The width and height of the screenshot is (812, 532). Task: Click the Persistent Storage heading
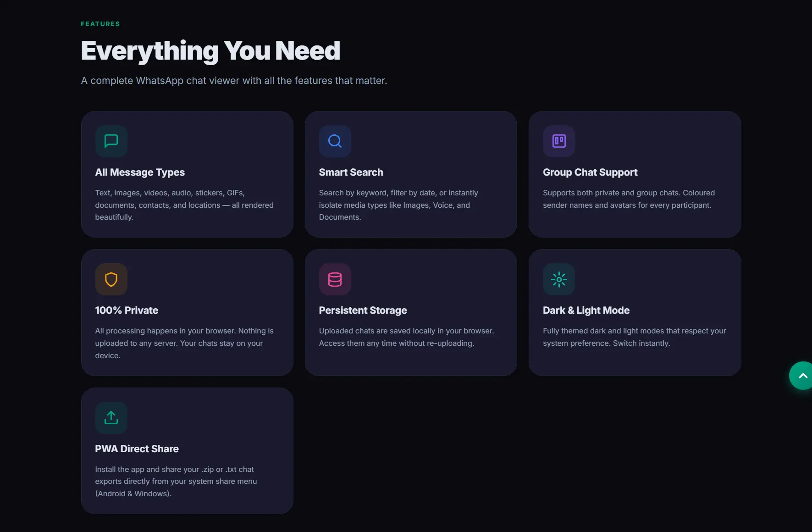[x=363, y=310]
